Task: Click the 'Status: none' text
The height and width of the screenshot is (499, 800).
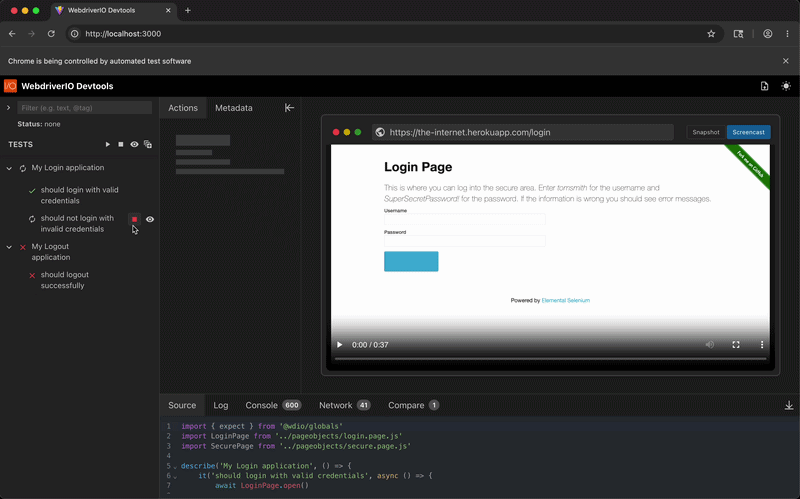Action: [x=39, y=124]
